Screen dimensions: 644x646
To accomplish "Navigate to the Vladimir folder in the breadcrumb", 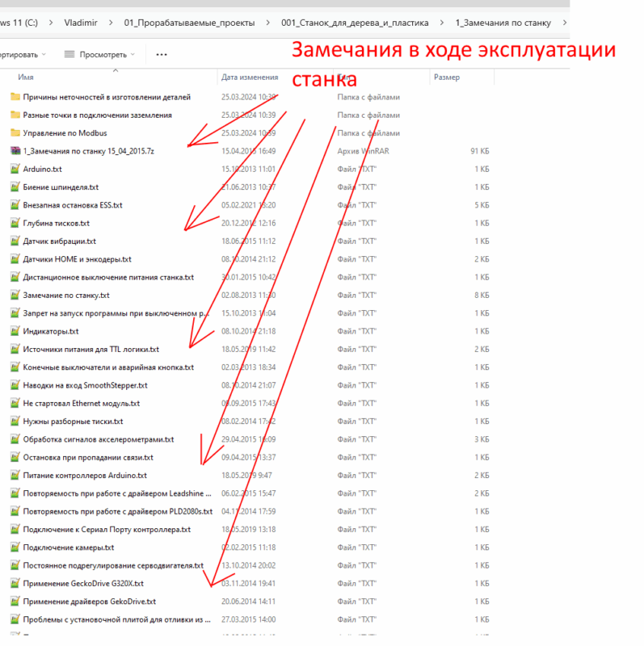I will click(x=79, y=22).
